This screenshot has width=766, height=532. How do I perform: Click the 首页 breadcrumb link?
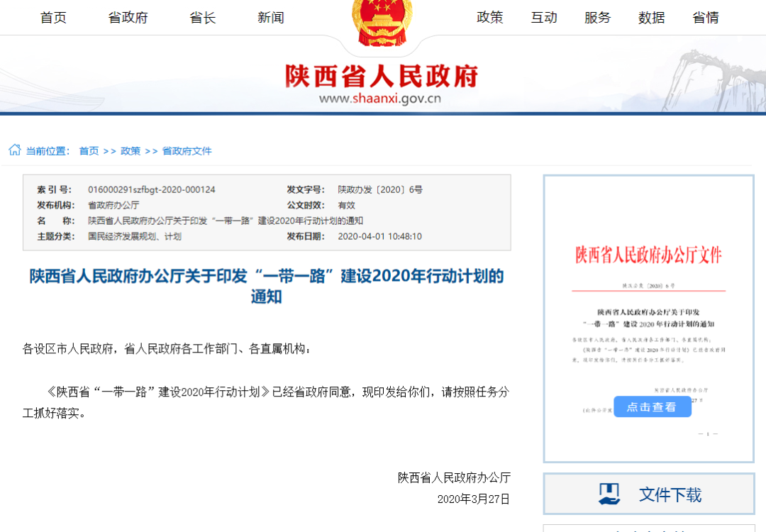(x=89, y=151)
